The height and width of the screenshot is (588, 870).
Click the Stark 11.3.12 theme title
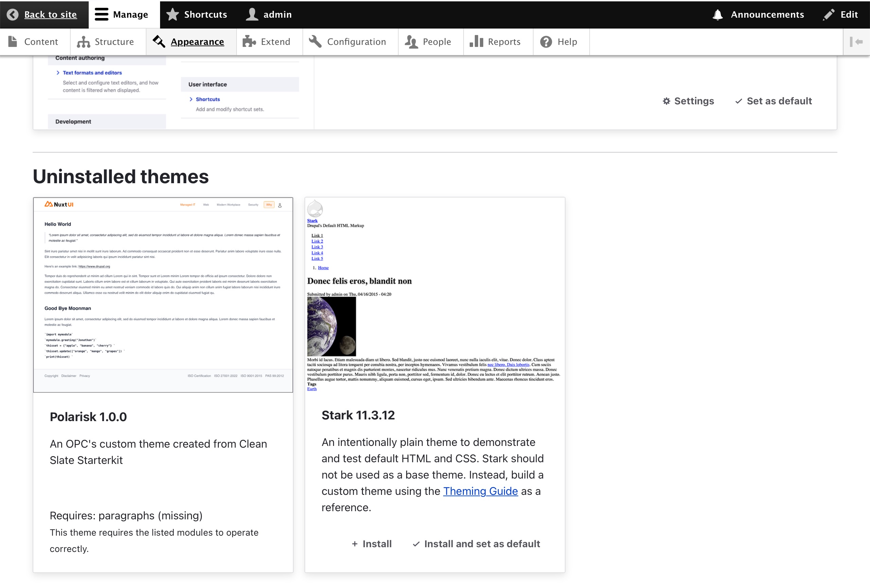click(358, 415)
